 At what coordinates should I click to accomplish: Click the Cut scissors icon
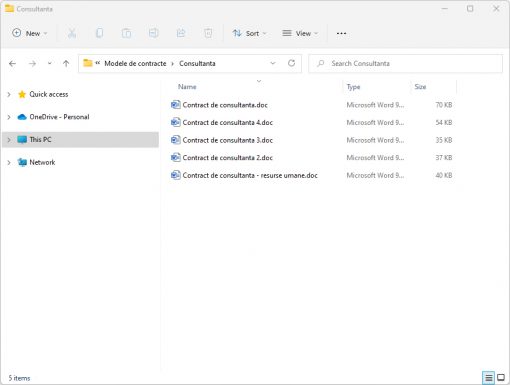point(72,33)
